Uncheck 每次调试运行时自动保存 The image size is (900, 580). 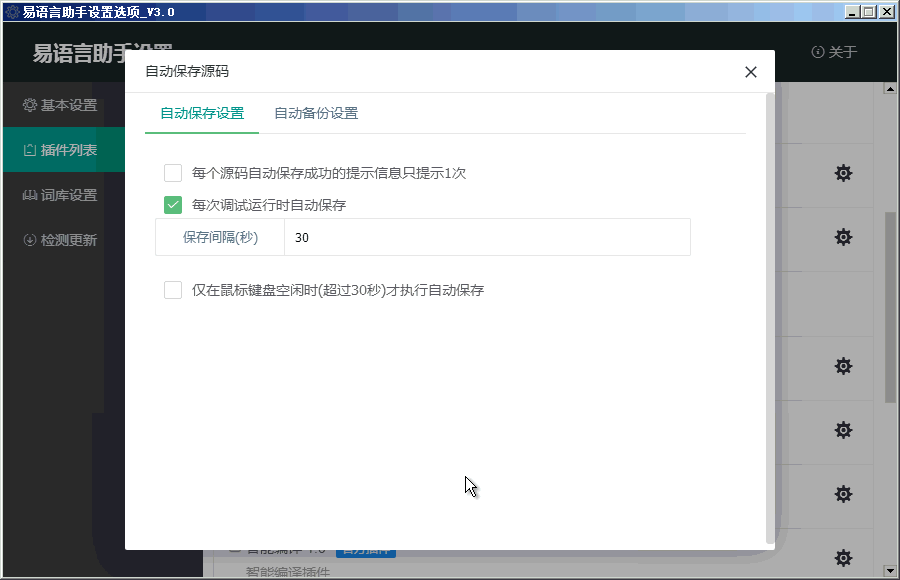173,205
